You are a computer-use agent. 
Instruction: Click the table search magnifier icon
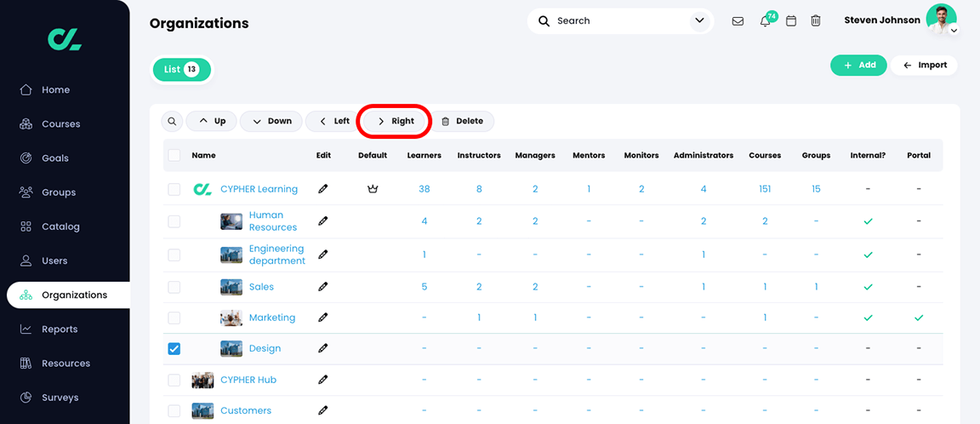click(172, 121)
